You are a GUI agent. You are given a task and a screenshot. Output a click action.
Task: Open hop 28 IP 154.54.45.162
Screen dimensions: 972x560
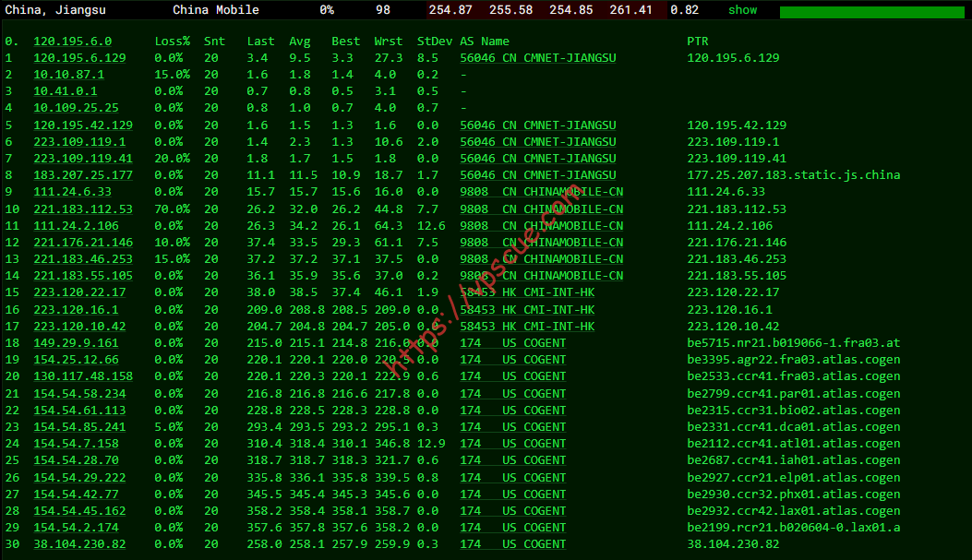[79, 512]
